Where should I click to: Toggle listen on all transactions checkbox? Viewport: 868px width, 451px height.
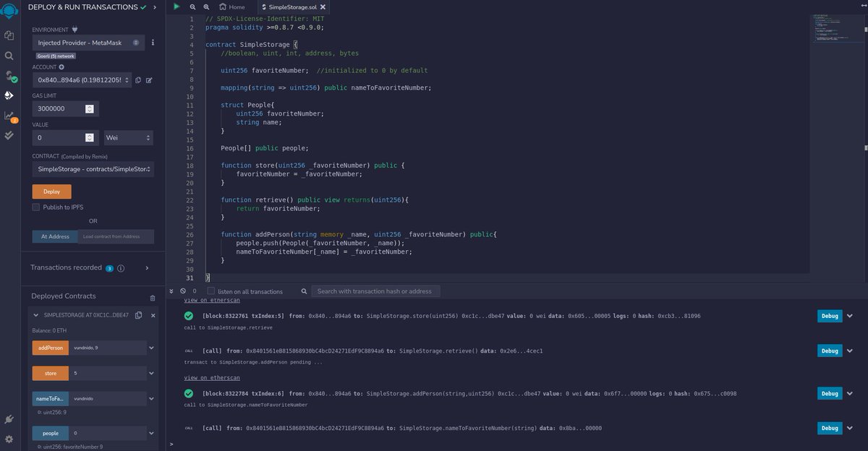(x=211, y=291)
